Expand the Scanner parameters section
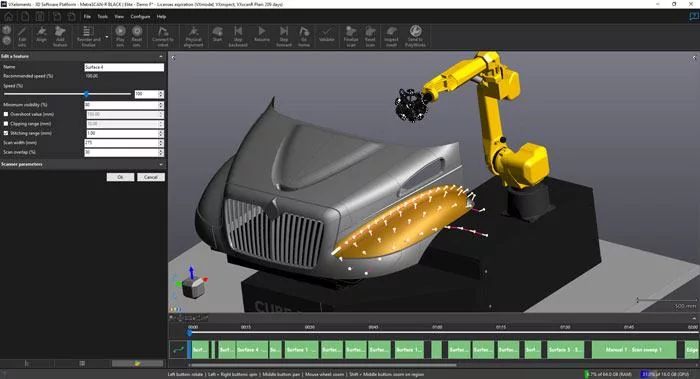Screen dimensions: 700x379 tap(161, 164)
